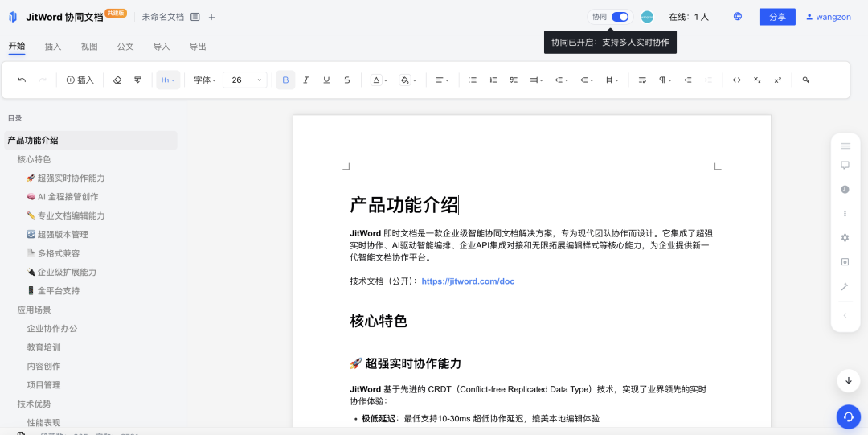Switch to the 插入 tab

53,47
